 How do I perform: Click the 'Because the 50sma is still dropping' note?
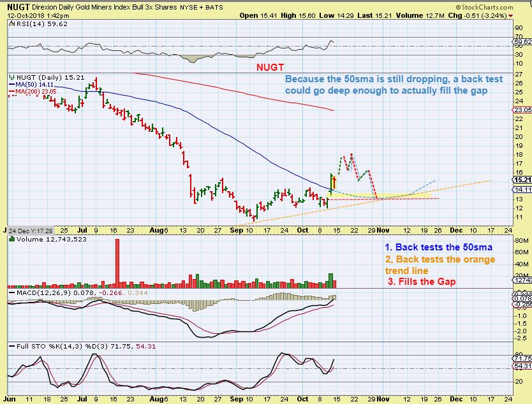click(394, 85)
